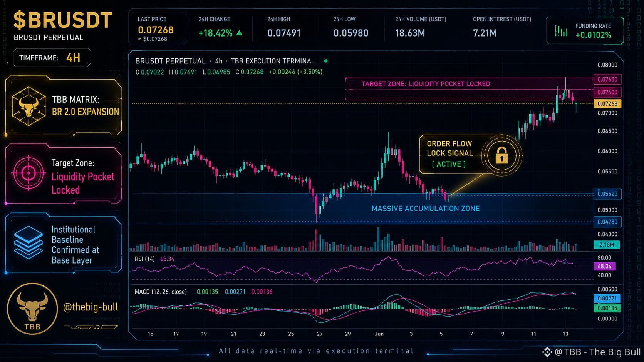The image size is (644, 362).
Task: Select the Target Zone crosshair icon
Action: (29, 173)
